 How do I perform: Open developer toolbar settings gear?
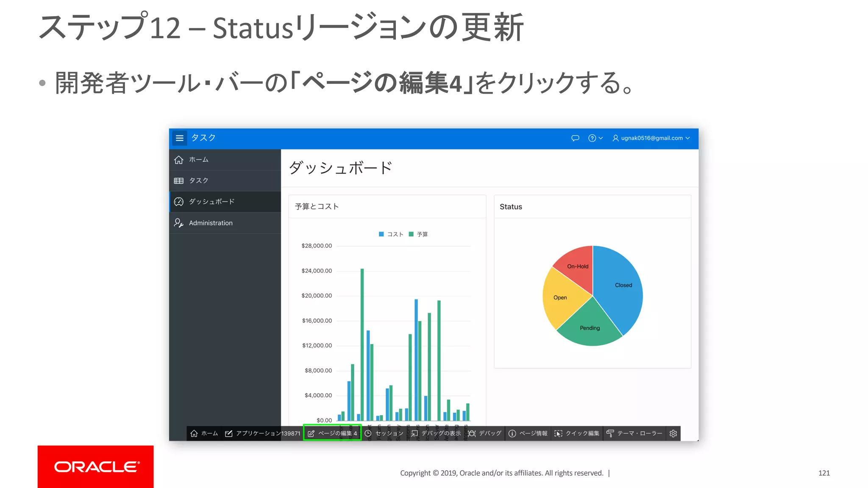[x=673, y=433]
